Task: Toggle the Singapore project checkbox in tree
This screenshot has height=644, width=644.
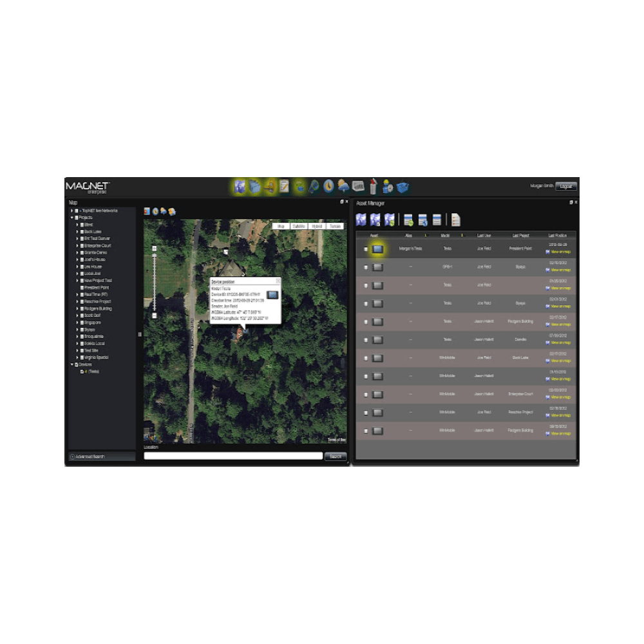Action: pyautogui.click(x=82, y=323)
